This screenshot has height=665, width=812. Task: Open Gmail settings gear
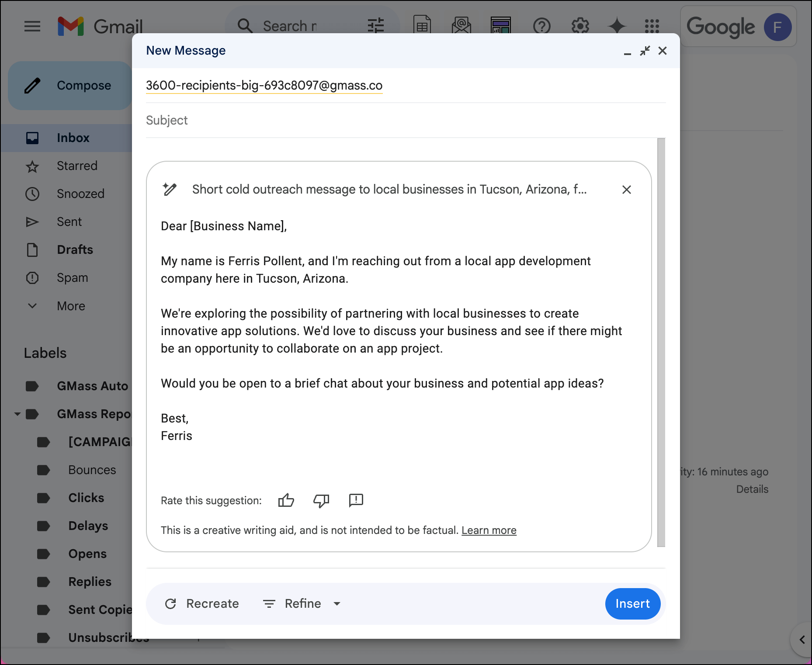click(x=580, y=26)
